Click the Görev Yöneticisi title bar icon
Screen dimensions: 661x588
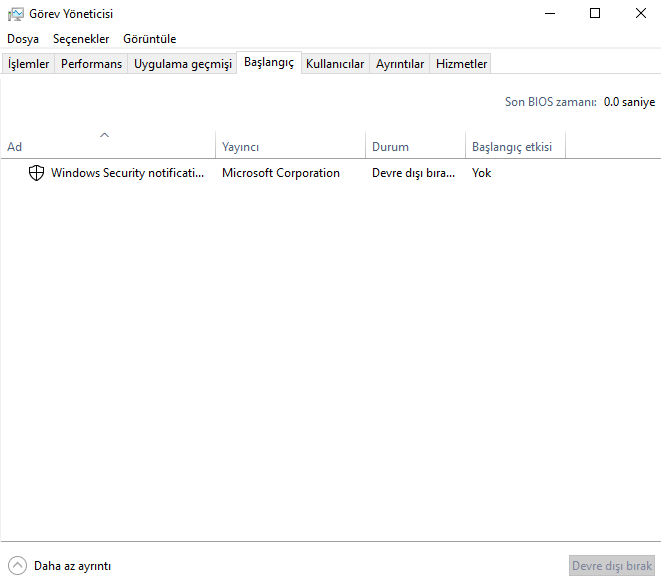(16, 14)
